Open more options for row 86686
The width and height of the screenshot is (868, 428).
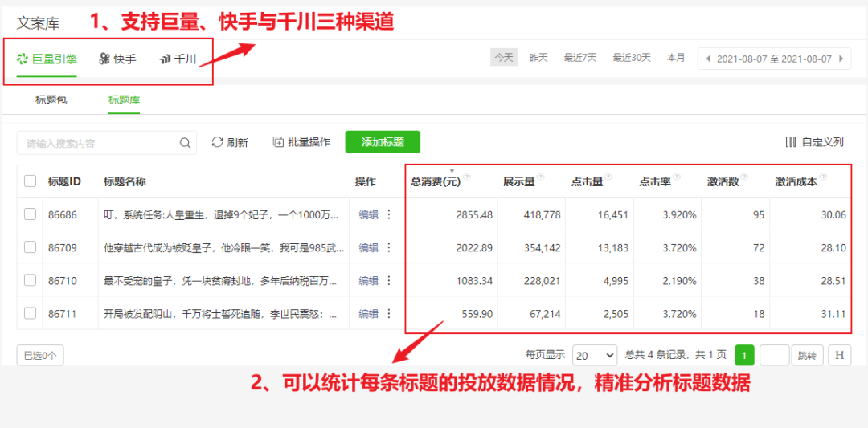click(389, 214)
